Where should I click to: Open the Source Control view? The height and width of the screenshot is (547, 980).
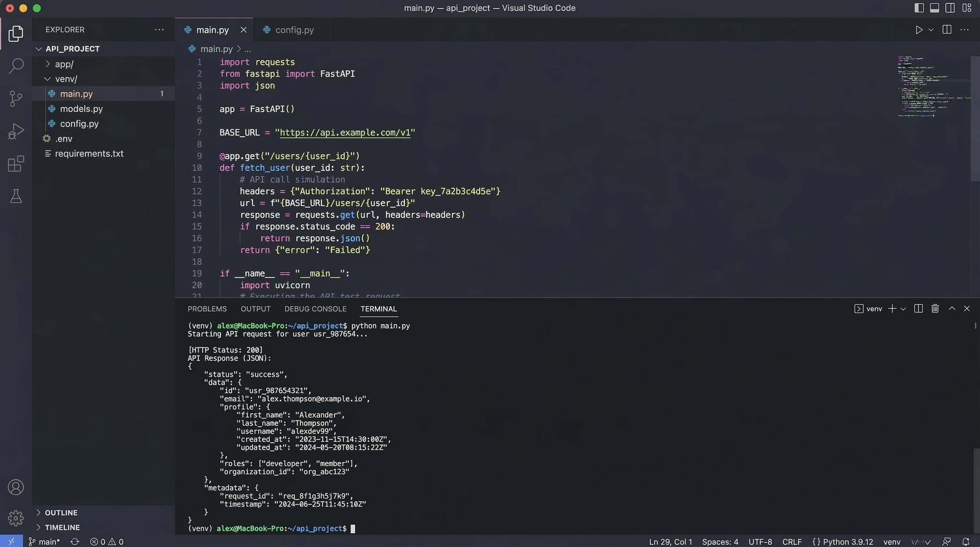click(16, 99)
